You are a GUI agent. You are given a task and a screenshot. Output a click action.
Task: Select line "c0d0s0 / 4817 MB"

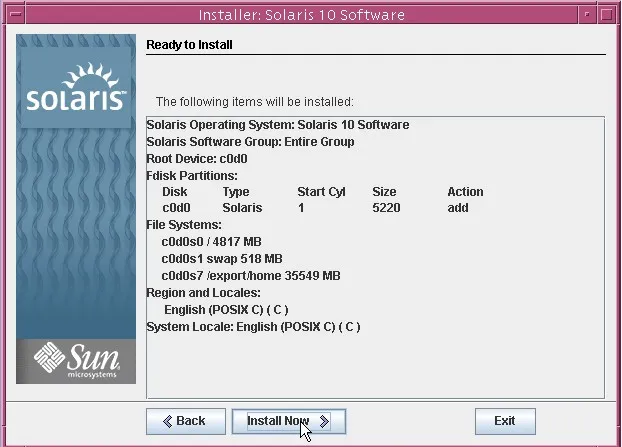click(211, 242)
